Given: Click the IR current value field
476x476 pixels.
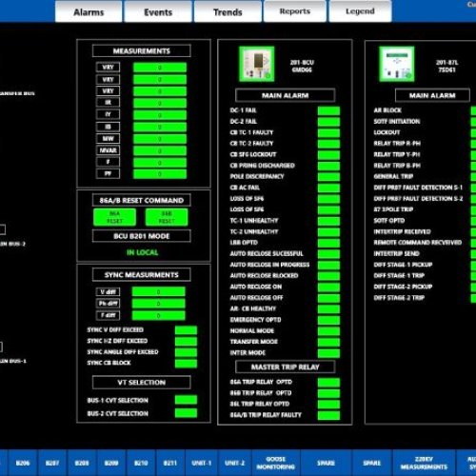Looking at the screenshot, I should click(x=160, y=103).
